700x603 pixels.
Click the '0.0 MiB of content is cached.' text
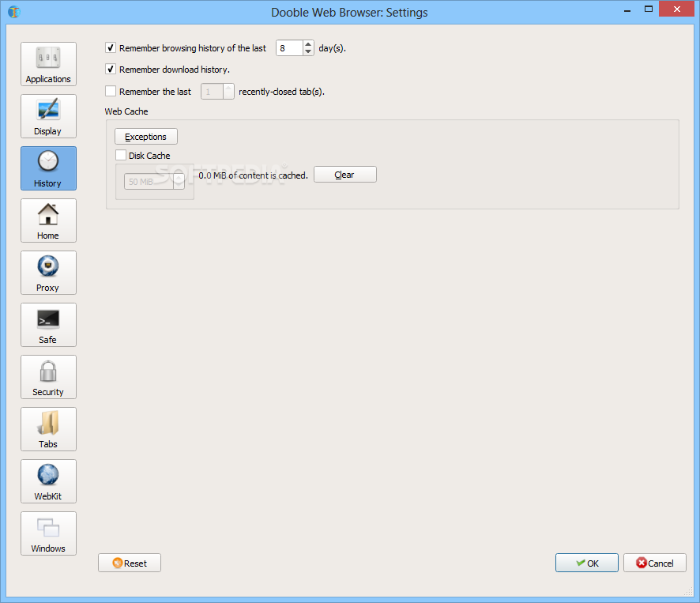pyautogui.click(x=253, y=175)
